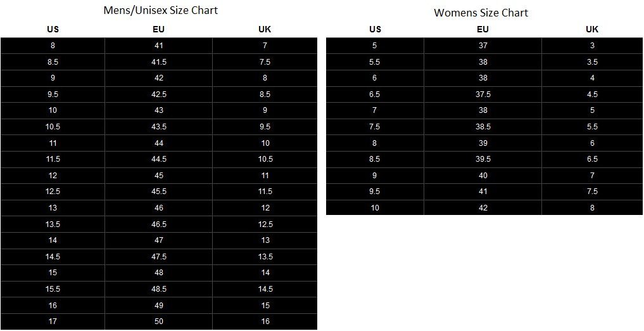644x331 pixels.
Task: Click the US header in Womens chart
Action: (x=375, y=29)
